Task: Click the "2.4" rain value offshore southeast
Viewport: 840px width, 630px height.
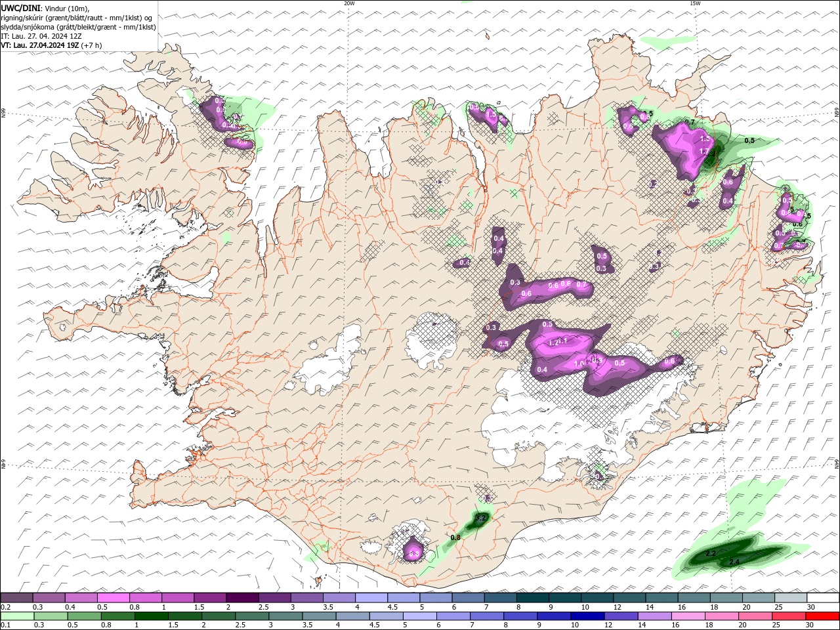Action: pyautogui.click(x=734, y=562)
